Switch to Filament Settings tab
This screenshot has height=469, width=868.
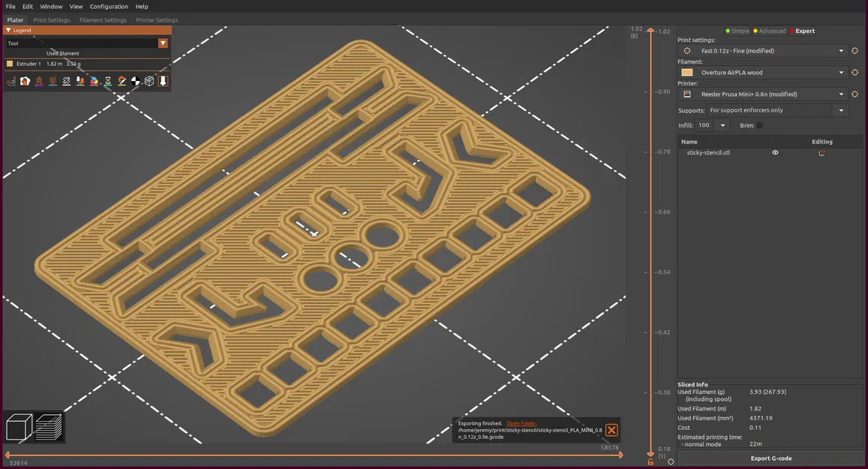[103, 20]
